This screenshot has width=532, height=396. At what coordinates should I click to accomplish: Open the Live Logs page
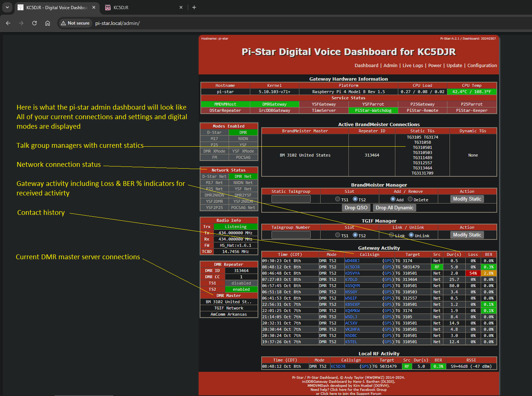click(x=413, y=66)
